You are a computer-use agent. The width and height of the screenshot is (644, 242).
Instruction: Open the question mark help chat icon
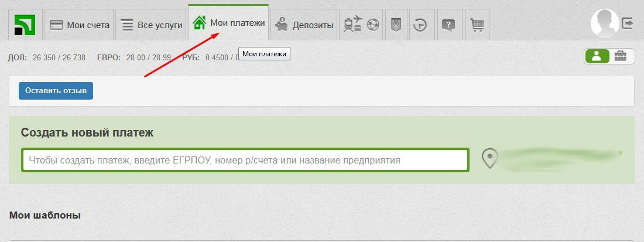(x=448, y=25)
